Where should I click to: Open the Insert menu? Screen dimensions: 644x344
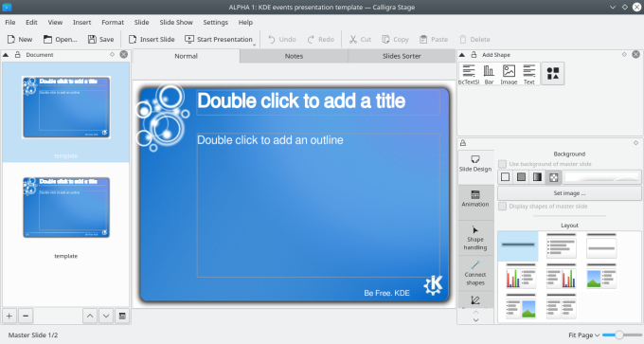(x=82, y=22)
